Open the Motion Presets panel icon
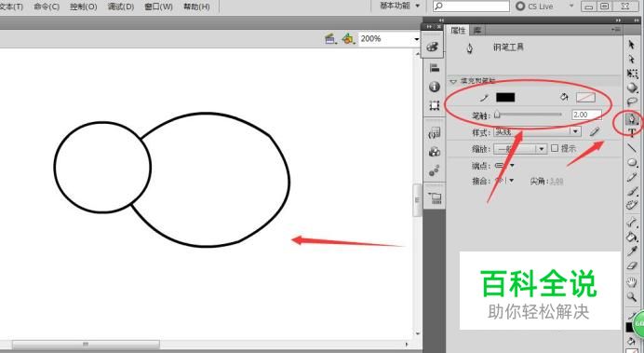Image resolution: width=644 pixels, height=353 pixels. tap(434, 170)
